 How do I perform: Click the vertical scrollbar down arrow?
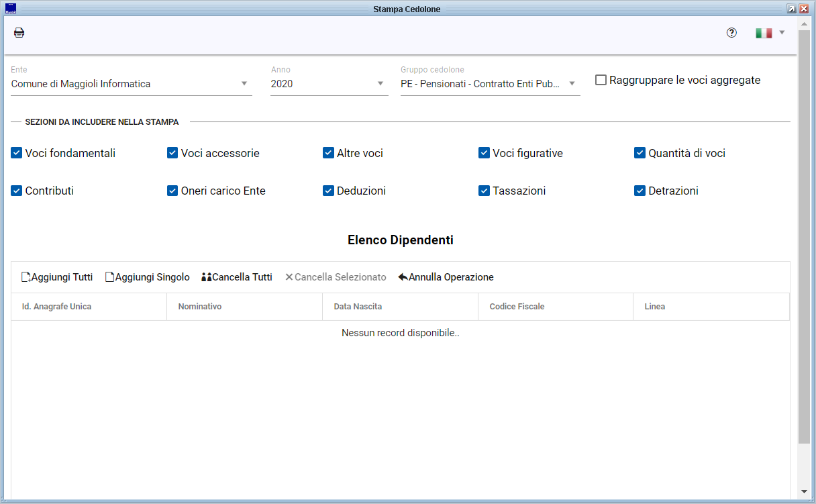[804, 492]
